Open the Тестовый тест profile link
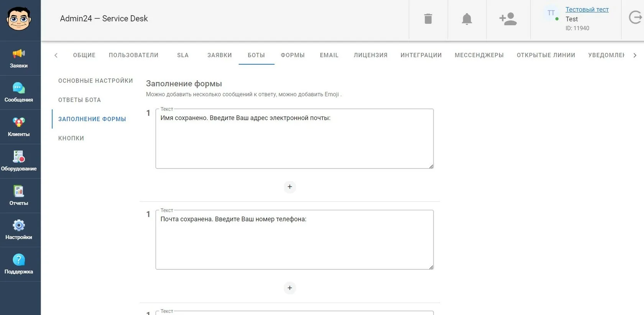This screenshot has width=644, height=315. (587, 10)
